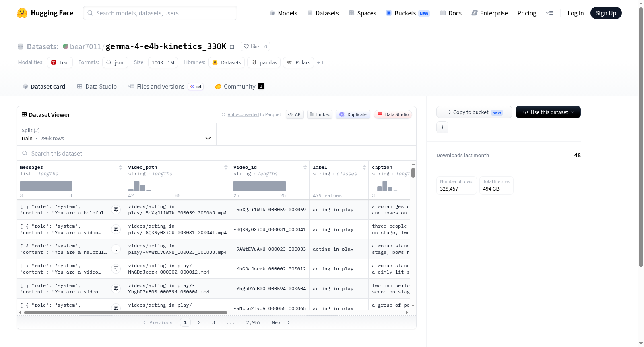644x347 pixels.
Task: Filter by pandas library tag
Action: [x=264, y=62]
